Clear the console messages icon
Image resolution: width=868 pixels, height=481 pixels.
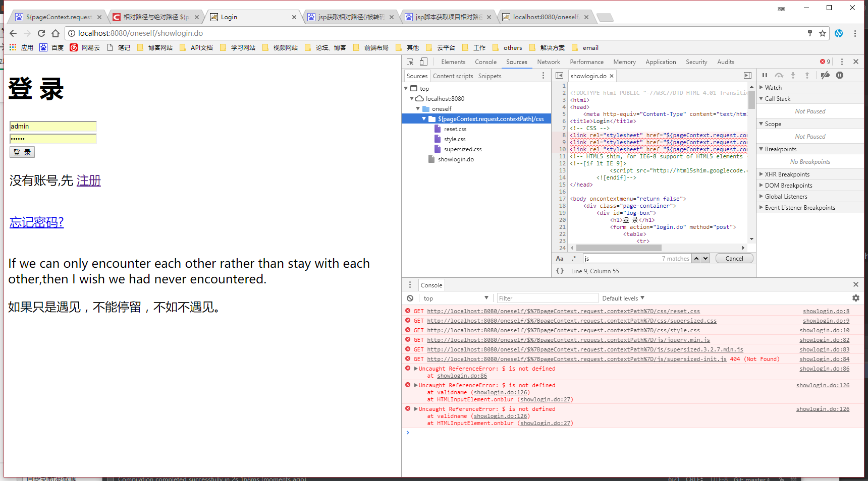pyautogui.click(x=410, y=298)
